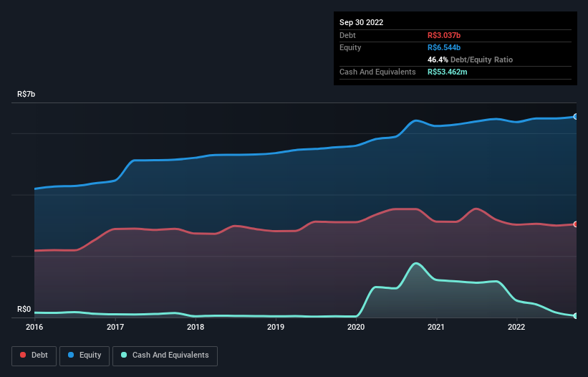Select the 2017 x-axis label
This screenshot has height=377, width=588.
(x=115, y=327)
